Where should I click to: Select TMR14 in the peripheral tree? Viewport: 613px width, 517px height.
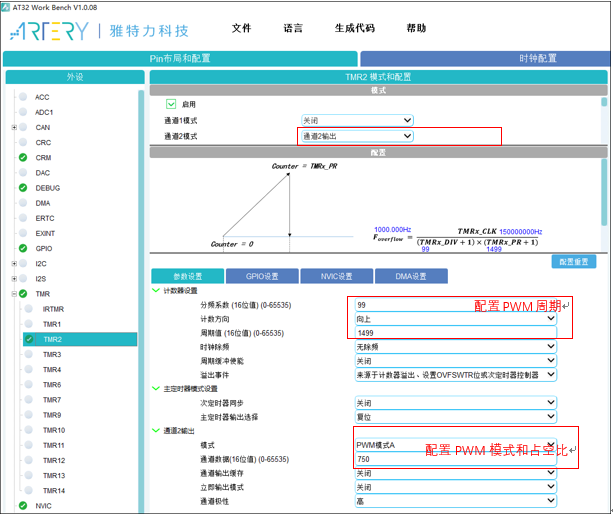[54, 491]
